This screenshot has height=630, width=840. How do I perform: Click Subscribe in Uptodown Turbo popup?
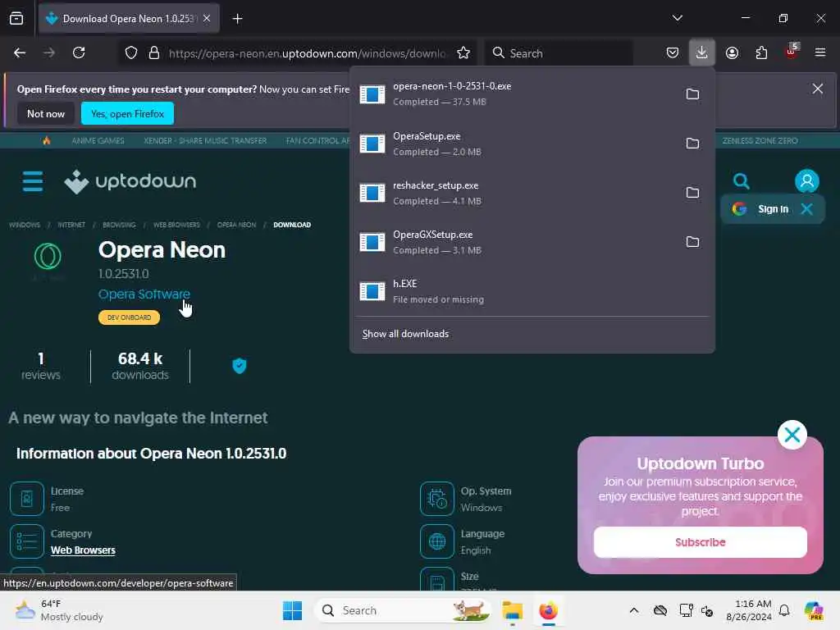click(x=701, y=542)
